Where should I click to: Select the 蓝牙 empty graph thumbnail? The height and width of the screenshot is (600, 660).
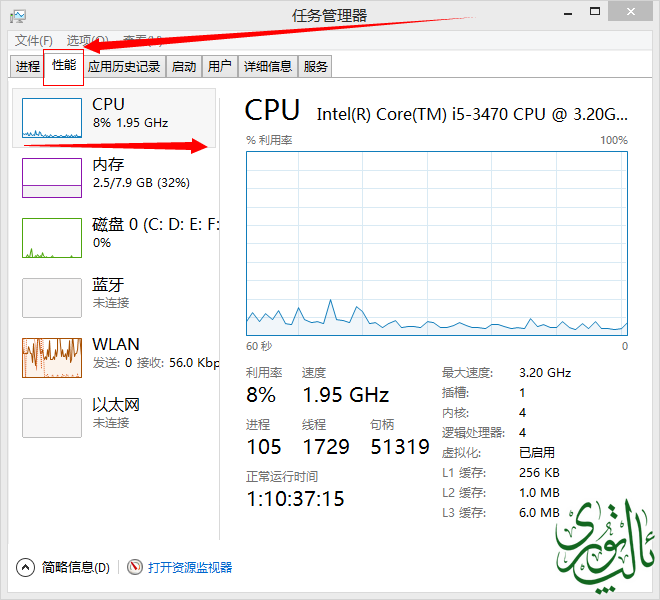coord(52,298)
